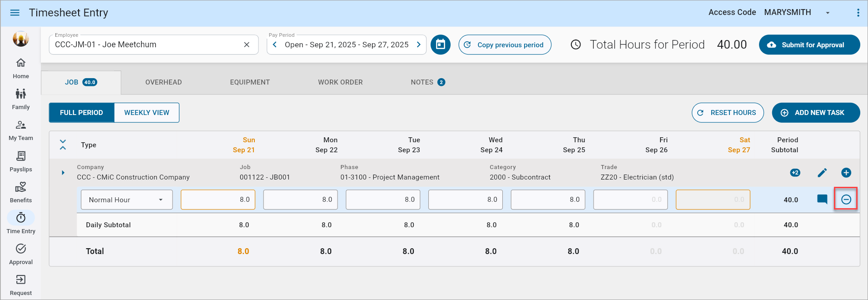Open the Normal Hour type dropdown
The height and width of the screenshot is (300, 868).
127,200
